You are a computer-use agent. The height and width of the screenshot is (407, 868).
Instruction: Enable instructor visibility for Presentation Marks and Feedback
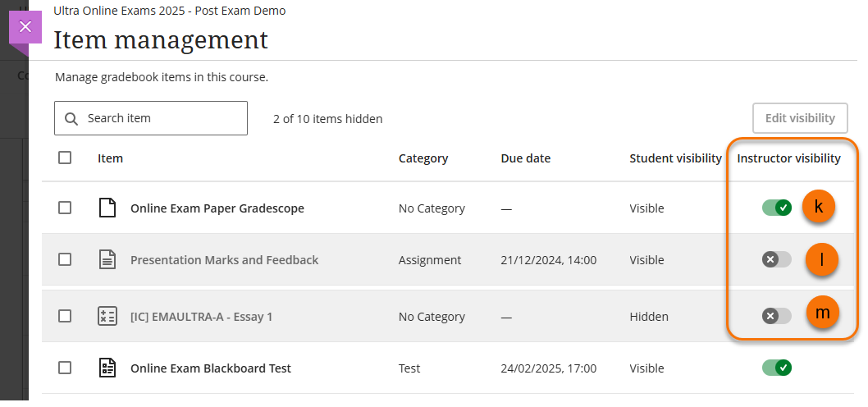point(776,260)
